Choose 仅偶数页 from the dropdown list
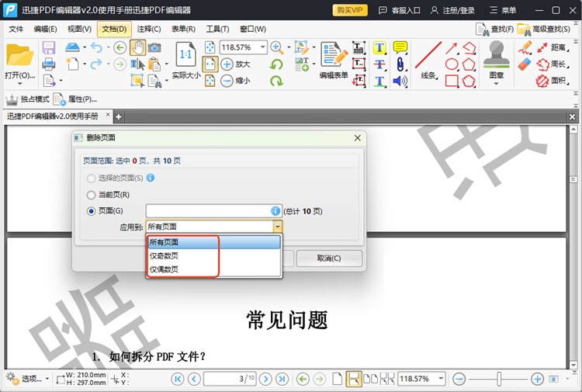 pos(214,269)
